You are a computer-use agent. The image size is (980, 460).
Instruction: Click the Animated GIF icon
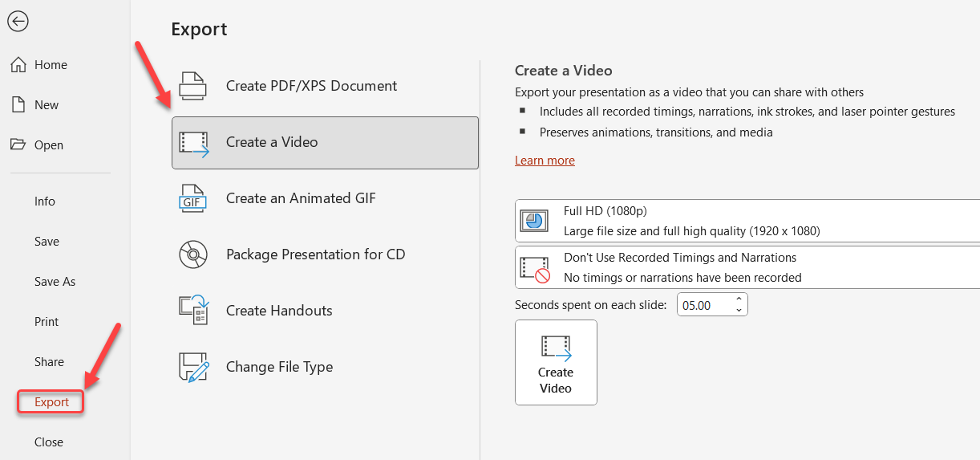coord(192,198)
